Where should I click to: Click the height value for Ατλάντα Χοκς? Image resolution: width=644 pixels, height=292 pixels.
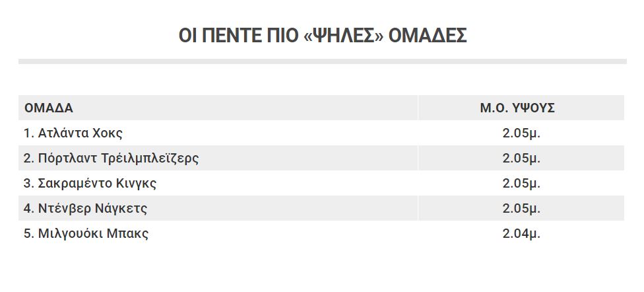[x=521, y=133]
